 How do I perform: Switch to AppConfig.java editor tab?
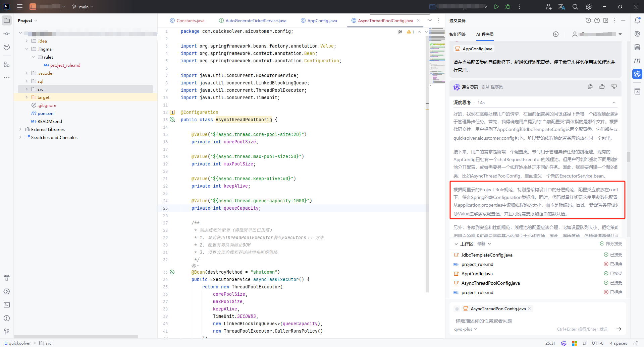pyautogui.click(x=319, y=20)
